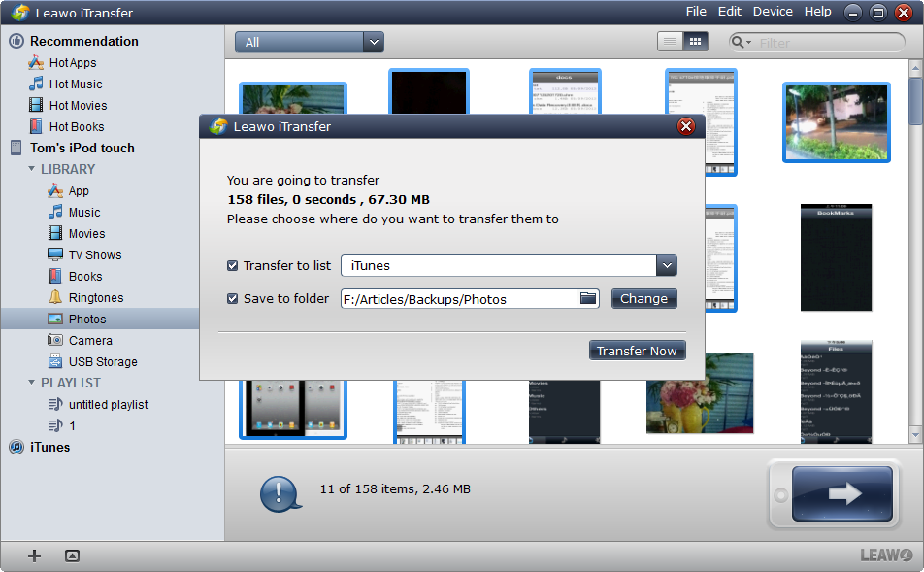This screenshot has height=572, width=924.
Task: Select the Movies library item
Action: coord(86,233)
